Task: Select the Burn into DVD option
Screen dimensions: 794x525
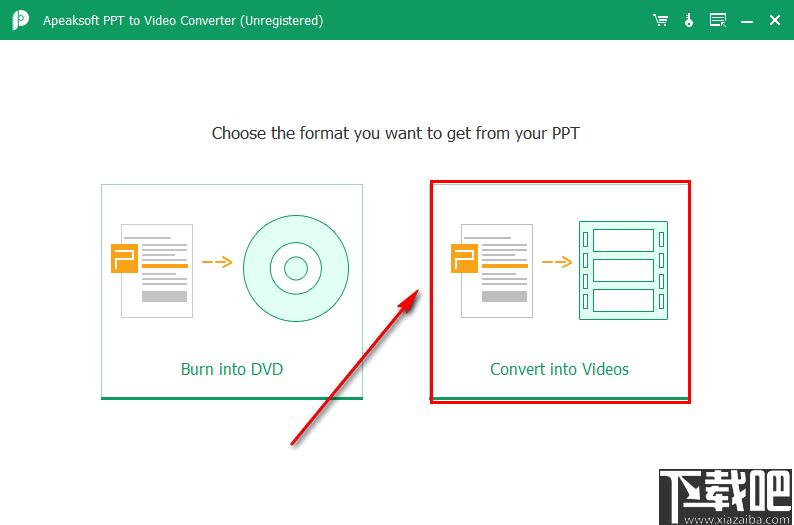Action: click(232, 292)
